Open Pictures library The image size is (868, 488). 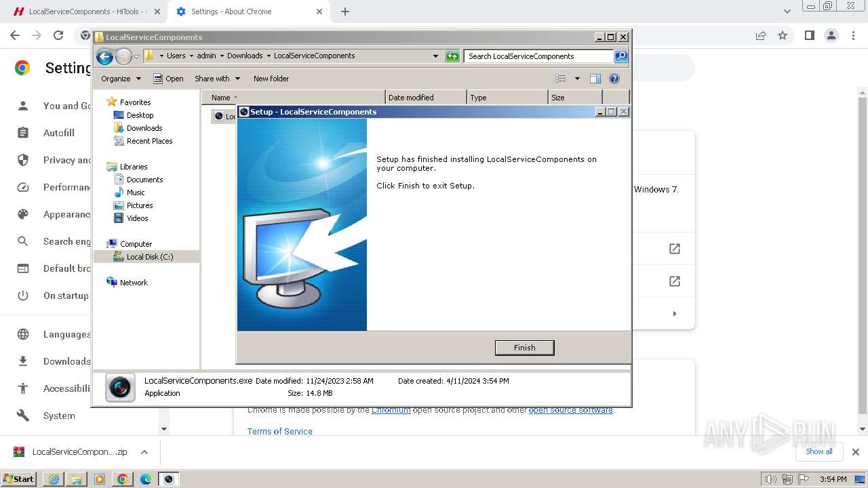(140, 205)
